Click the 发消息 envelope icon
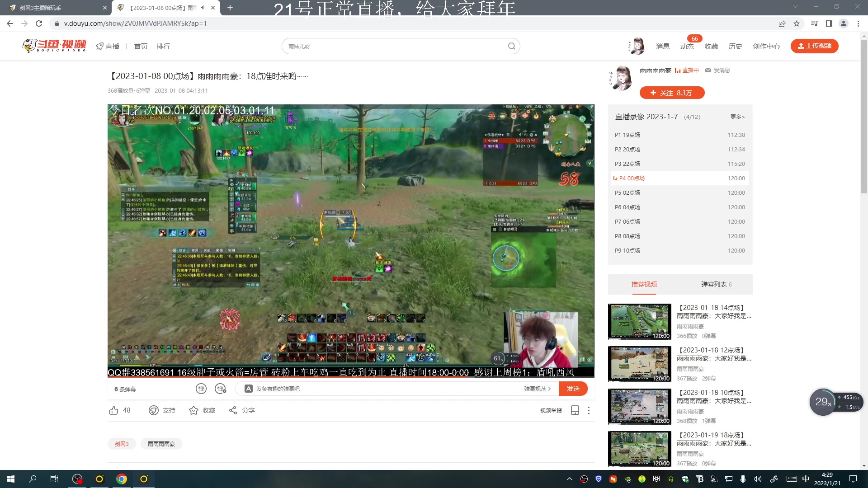Screen dimensions: 868x488 point(708,70)
